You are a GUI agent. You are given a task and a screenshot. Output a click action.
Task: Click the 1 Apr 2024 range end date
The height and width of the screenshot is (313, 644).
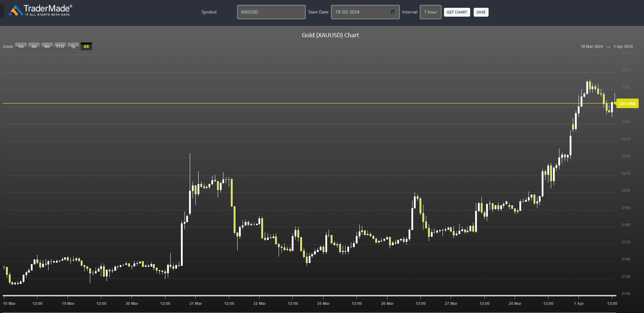point(623,46)
